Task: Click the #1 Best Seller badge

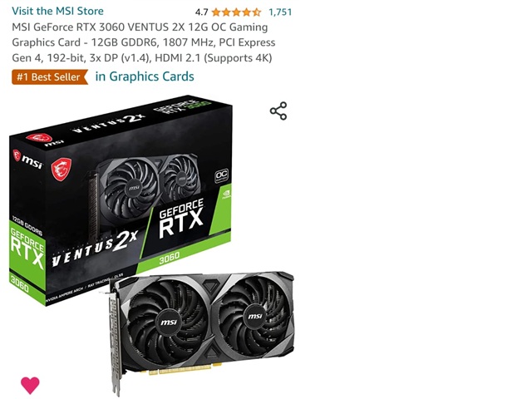Action: (x=50, y=77)
